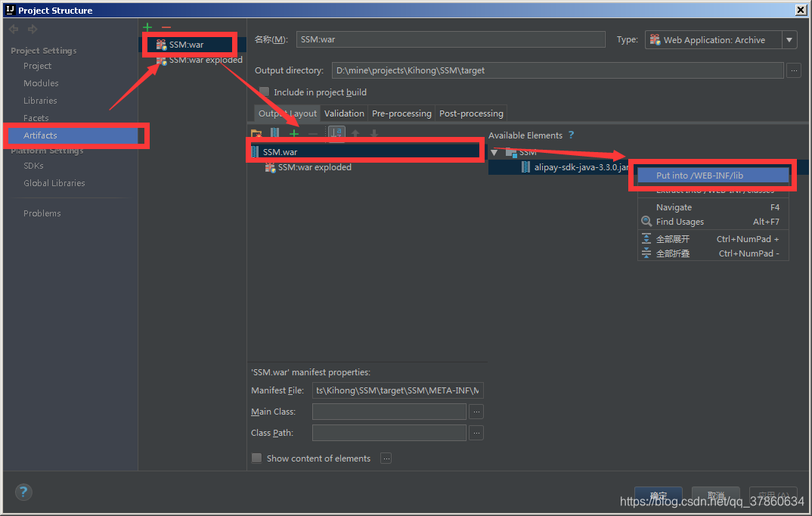This screenshot has height=516, width=812.
Task: Check Show content of elements
Action: coord(256,458)
